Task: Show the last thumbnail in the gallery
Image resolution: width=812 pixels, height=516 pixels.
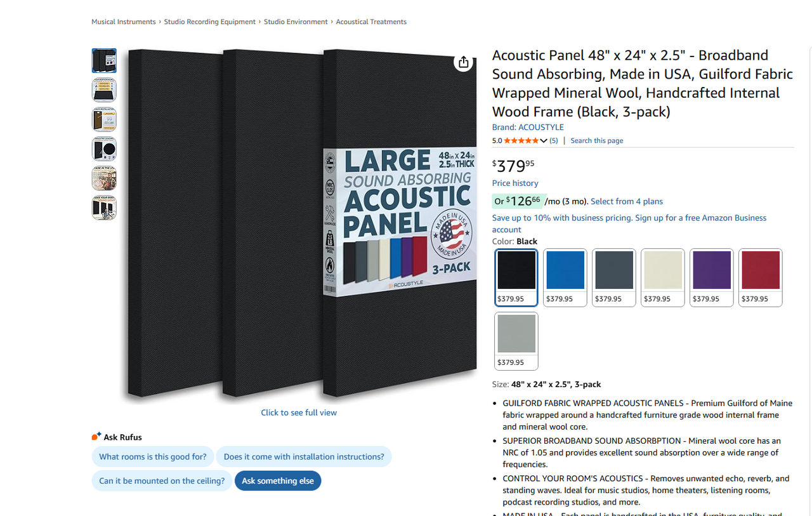Action: point(104,208)
